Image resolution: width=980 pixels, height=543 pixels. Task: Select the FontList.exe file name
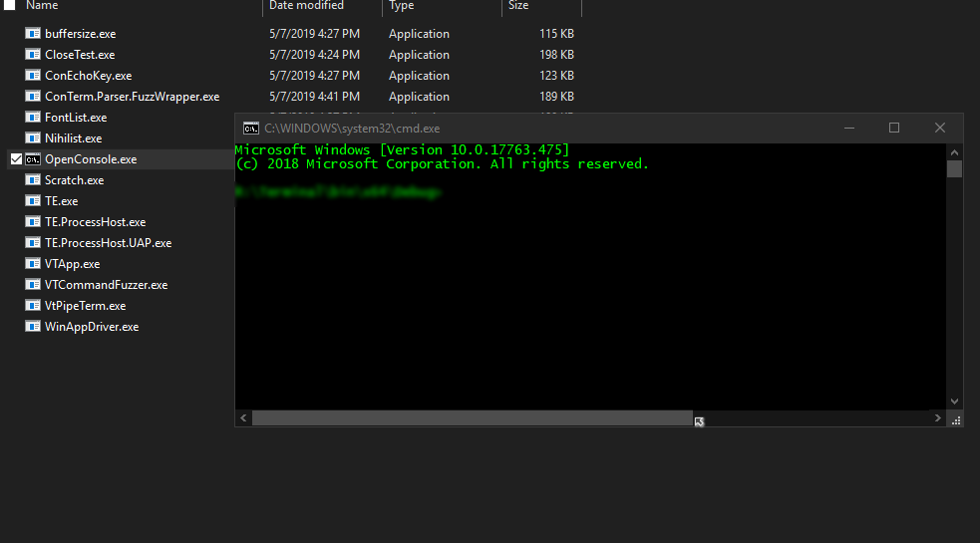[76, 118]
